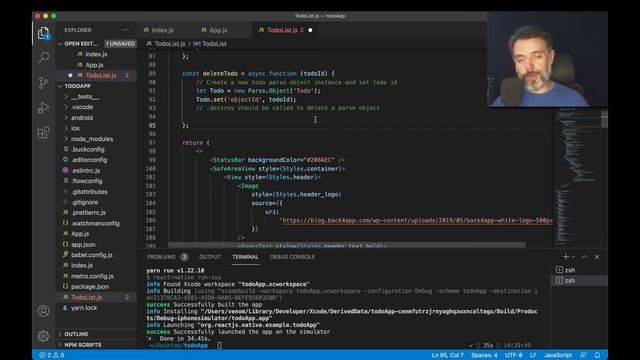Click the back4app logo URL link
This screenshot has height=360, width=640.
pyautogui.click(x=417, y=220)
